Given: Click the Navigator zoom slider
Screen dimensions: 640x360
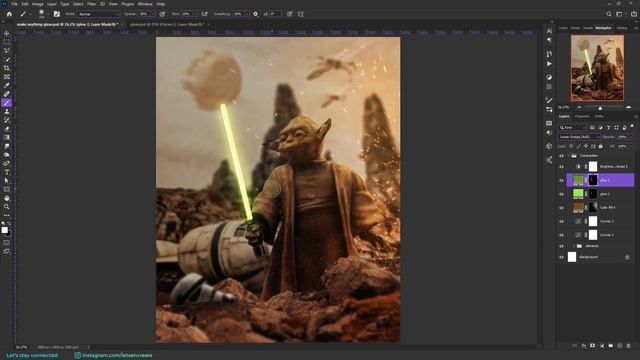Looking at the screenshot, I should (x=600, y=108).
